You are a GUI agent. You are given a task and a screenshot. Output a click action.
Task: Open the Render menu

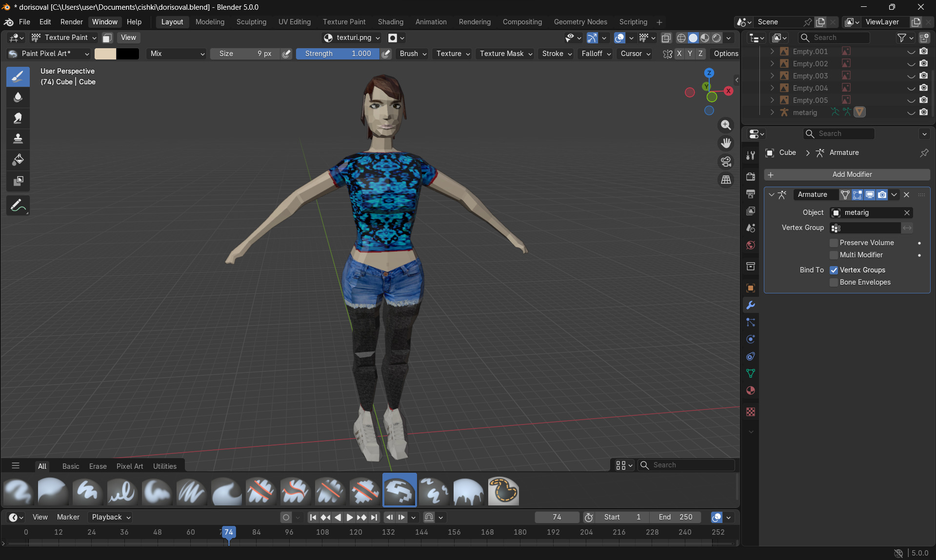point(71,22)
